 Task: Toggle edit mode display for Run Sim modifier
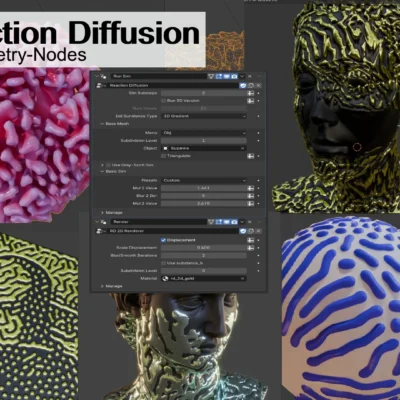pos(219,76)
